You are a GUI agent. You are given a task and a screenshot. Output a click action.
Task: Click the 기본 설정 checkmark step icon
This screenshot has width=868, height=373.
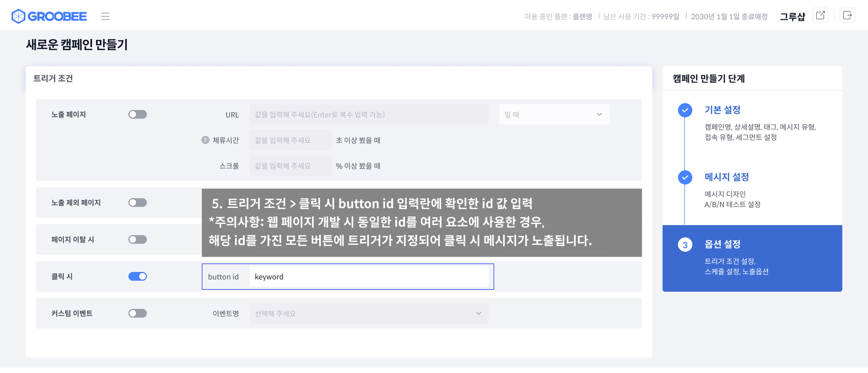(685, 110)
